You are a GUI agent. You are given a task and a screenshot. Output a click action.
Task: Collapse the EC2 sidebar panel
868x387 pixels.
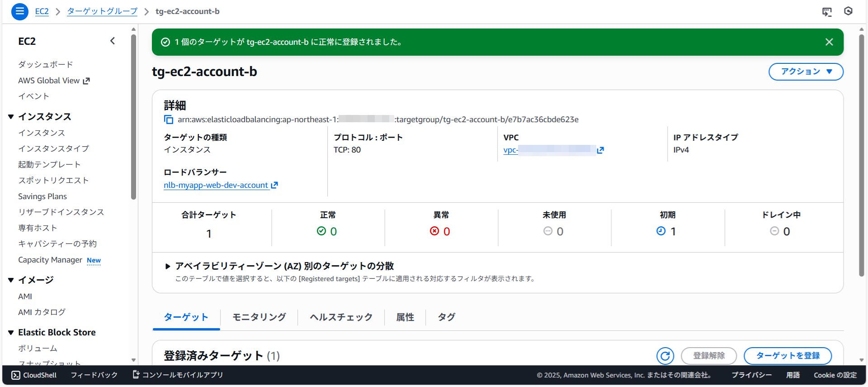click(113, 41)
